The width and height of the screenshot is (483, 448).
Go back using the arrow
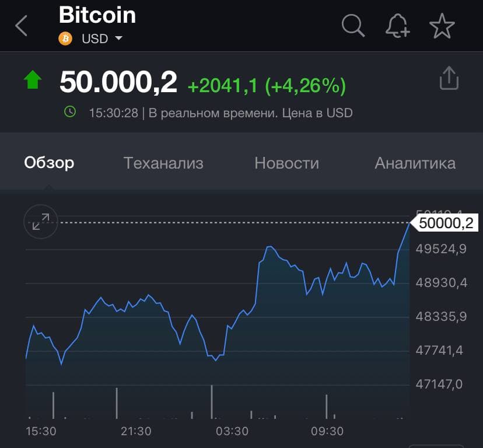(21, 25)
